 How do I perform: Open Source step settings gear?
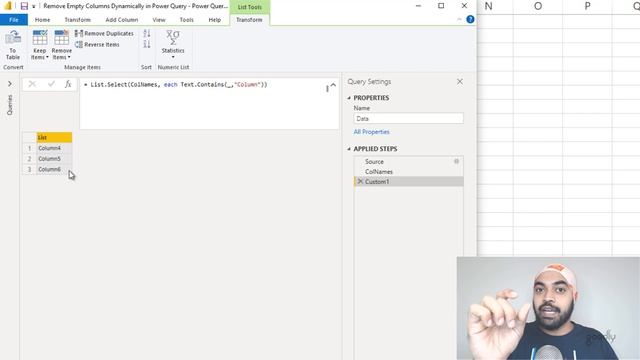coord(456,161)
